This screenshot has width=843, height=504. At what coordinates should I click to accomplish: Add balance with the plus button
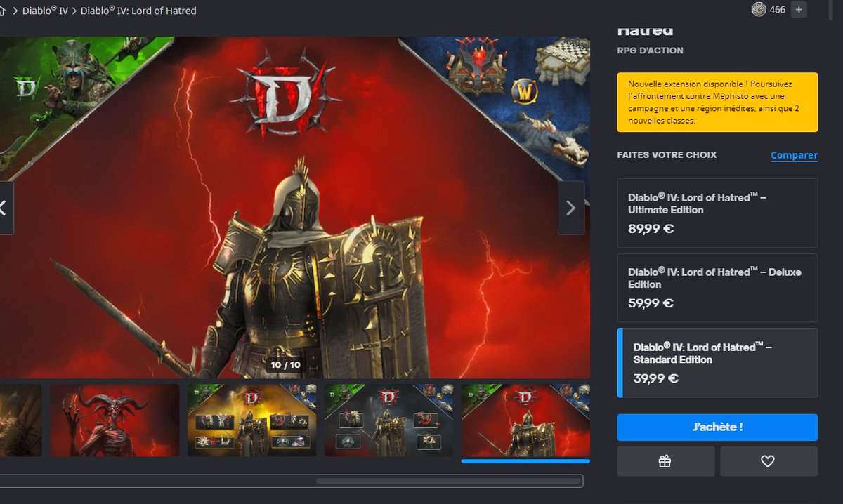798,10
